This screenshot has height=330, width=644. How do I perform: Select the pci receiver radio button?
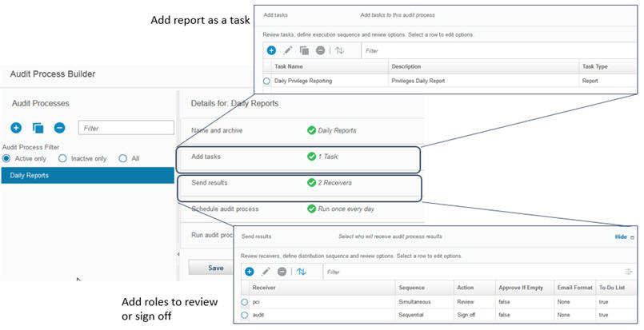[244, 302]
